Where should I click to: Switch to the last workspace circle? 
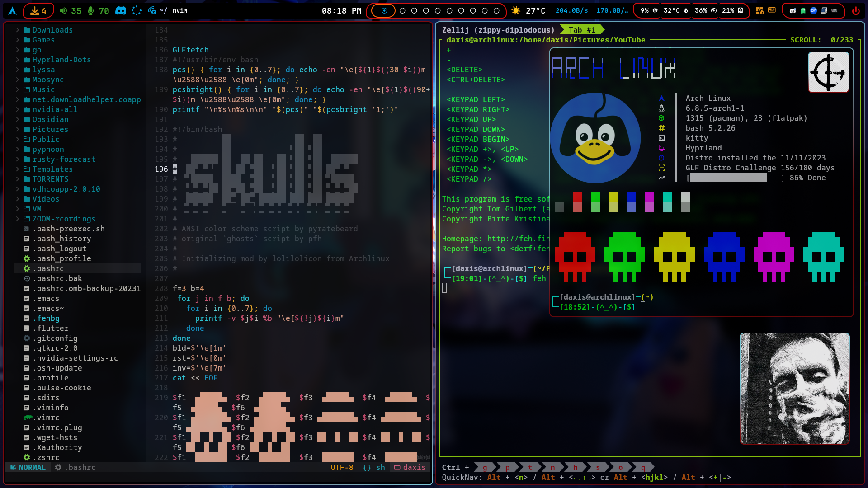pos(496,11)
